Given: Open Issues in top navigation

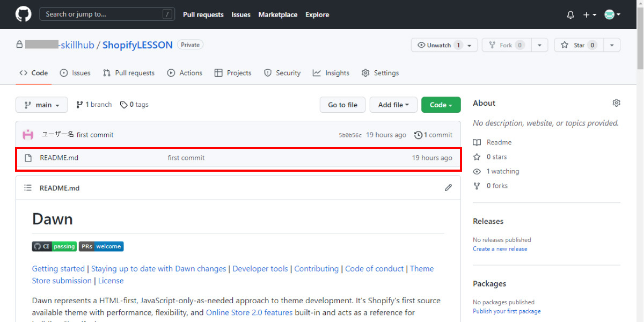Looking at the screenshot, I should [x=241, y=14].
